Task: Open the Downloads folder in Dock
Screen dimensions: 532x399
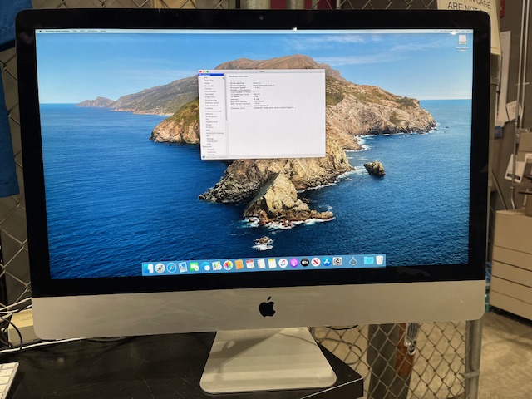Action: pos(368,260)
